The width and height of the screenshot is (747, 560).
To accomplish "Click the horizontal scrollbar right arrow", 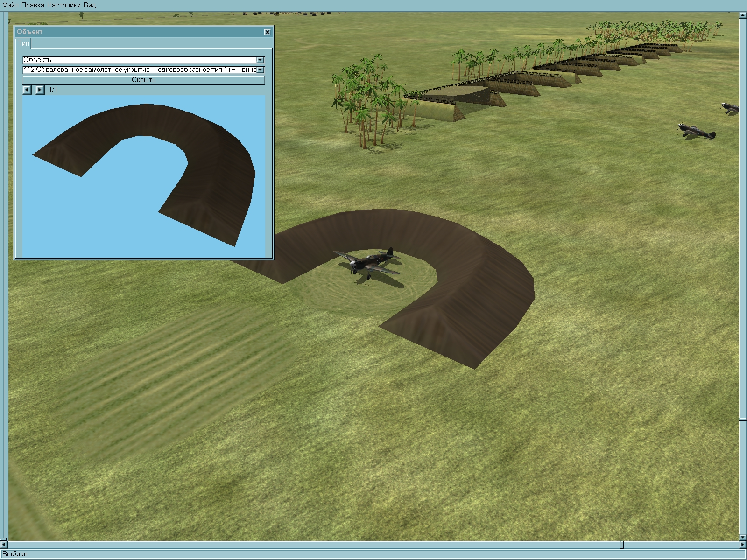I will pos(742,545).
